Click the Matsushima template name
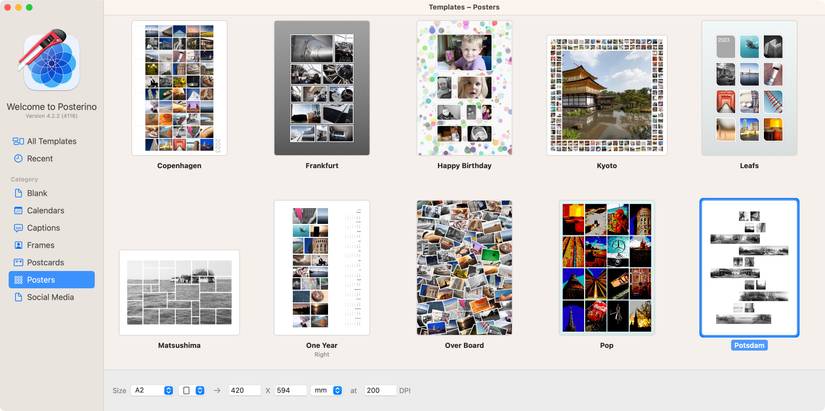 click(x=179, y=345)
